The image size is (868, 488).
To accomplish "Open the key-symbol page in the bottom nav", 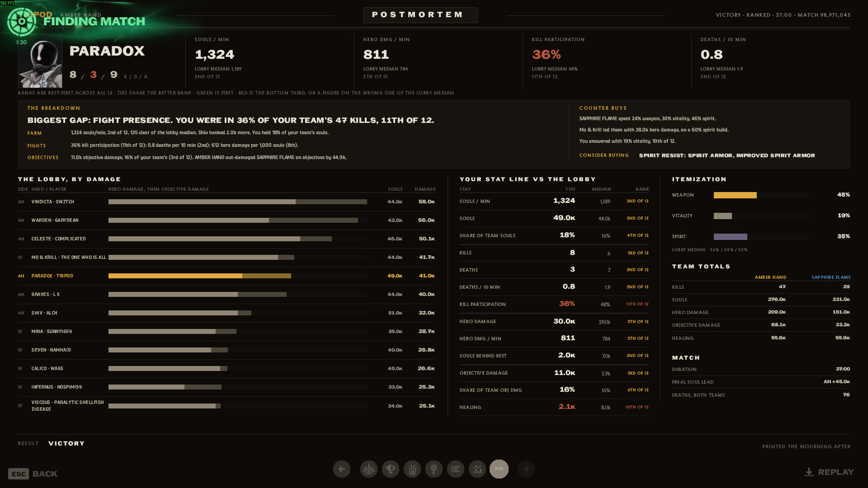I will click(x=434, y=469).
